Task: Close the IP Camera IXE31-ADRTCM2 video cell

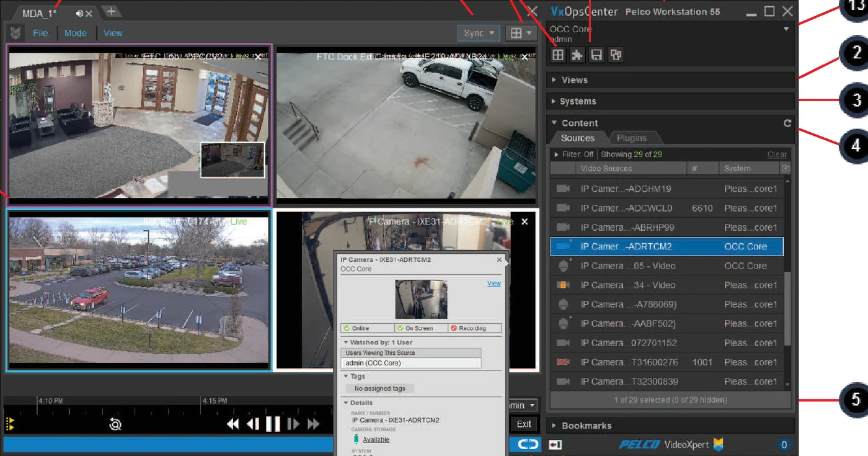Action: (x=525, y=221)
